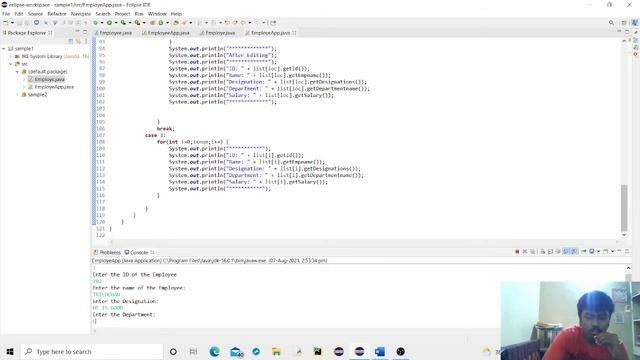
Task: Click the Pin Console icon
Action: pos(584,251)
